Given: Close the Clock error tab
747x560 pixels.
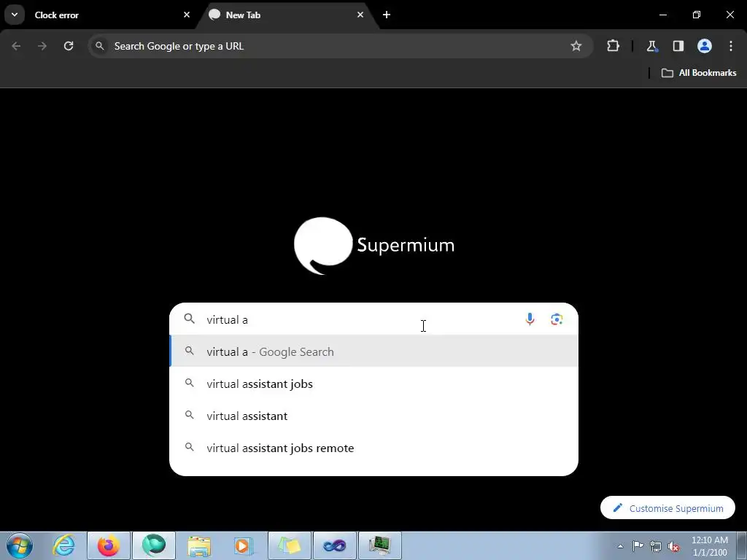Looking at the screenshot, I should pyautogui.click(x=187, y=15).
